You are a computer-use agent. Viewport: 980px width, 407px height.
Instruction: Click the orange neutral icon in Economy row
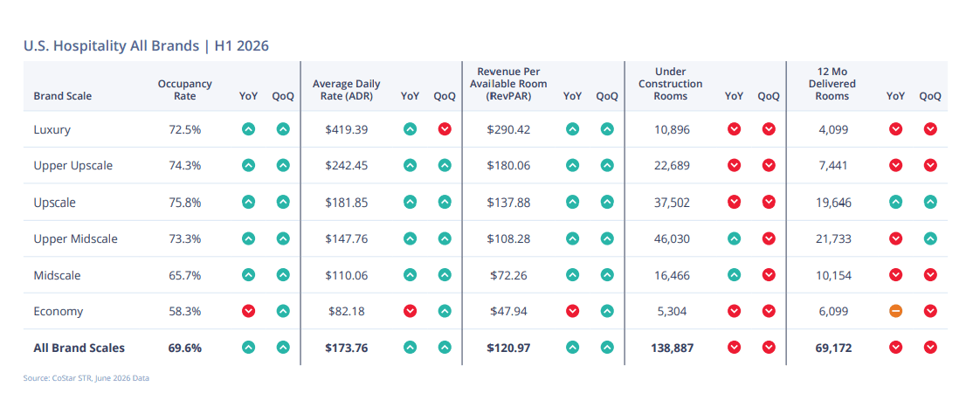point(895,311)
